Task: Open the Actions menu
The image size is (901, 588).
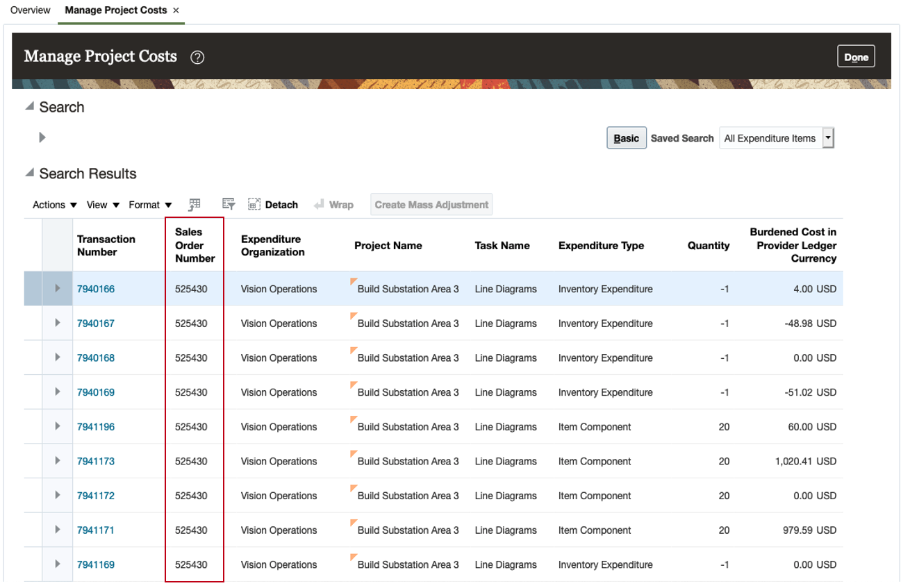Action: 54,205
